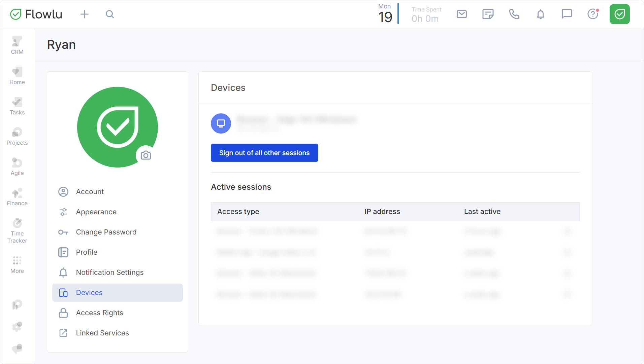The height and width of the screenshot is (364, 644).
Task: Click the Flowlu logo
Action: [36, 14]
